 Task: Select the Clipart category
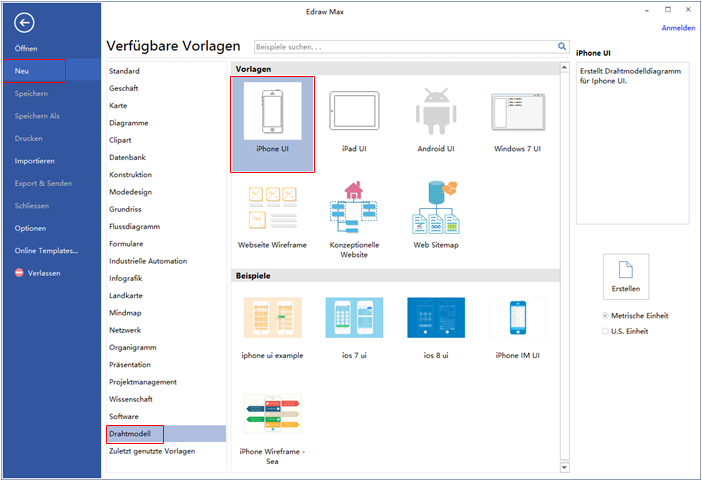(120, 140)
